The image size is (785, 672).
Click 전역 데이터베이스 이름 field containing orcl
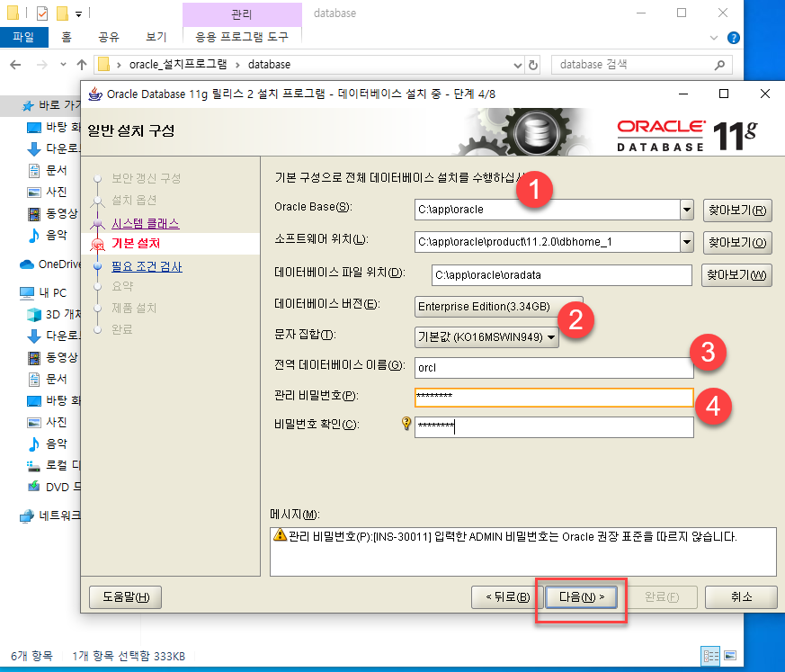(x=554, y=368)
